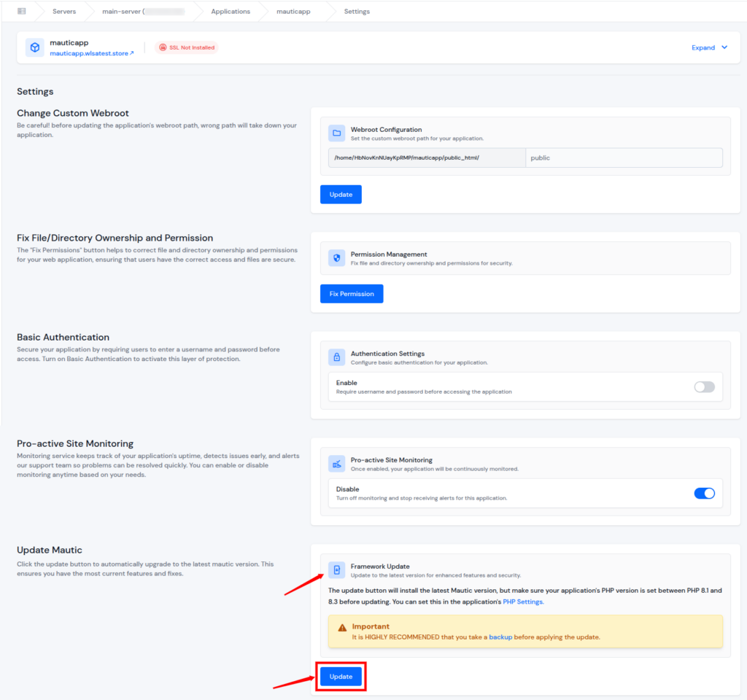747x700 pixels.
Task: Click the grid icon in the breadcrumb bar
Action: pyautogui.click(x=23, y=11)
